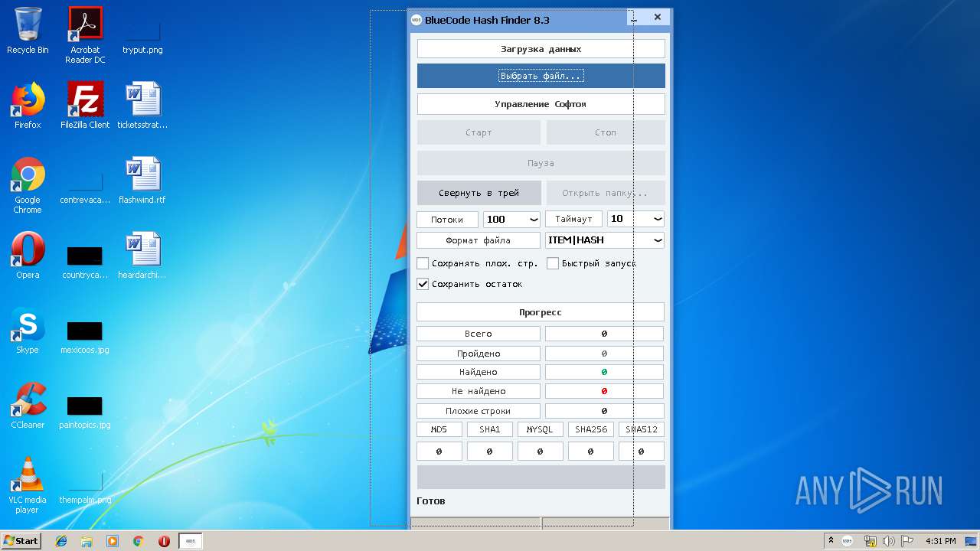Open Windows Explorer folder in taskbar
This screenshot has width=980, height=551.
pyautogui.click(x=87, y=541)
